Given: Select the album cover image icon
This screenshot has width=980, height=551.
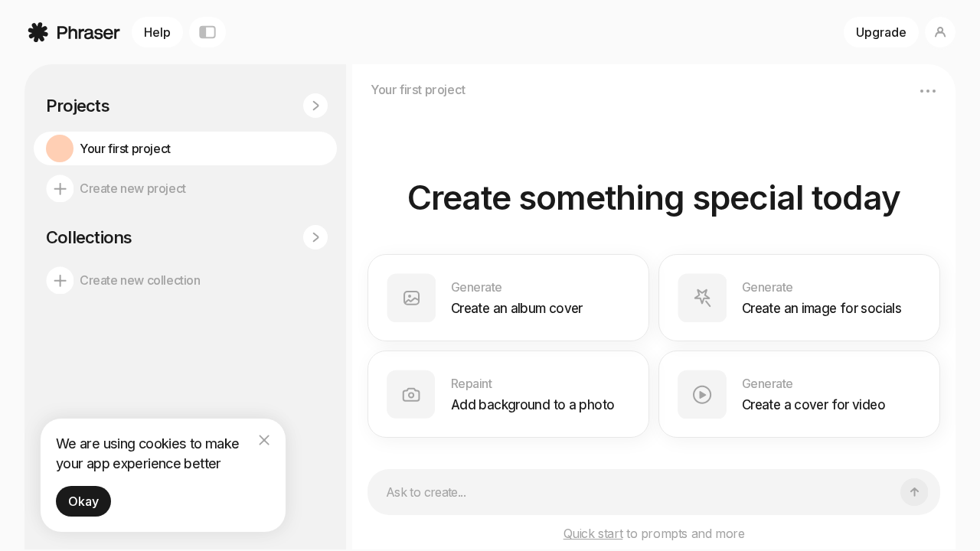Looking at the screenshot, I should coord(411,298).
